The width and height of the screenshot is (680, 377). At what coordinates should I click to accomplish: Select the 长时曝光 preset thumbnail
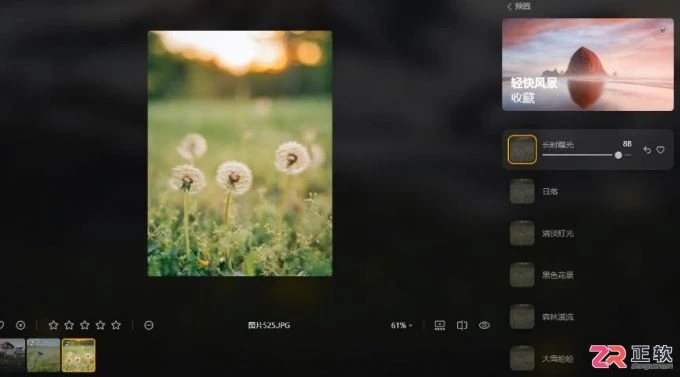(522, 150)
